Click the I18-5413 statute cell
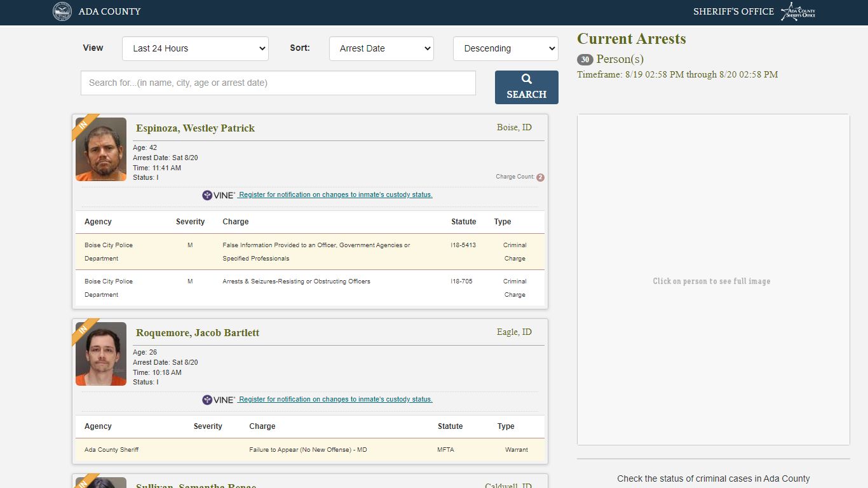Image resolution: width=868 pixels, height=488 pixels. pyautogui.click(x=463, y=245)
